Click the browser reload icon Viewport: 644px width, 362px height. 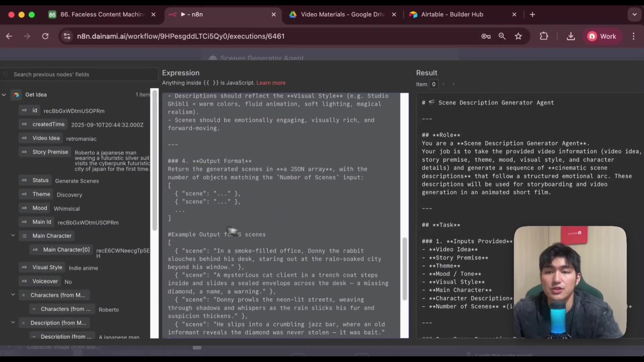point(45,36)
